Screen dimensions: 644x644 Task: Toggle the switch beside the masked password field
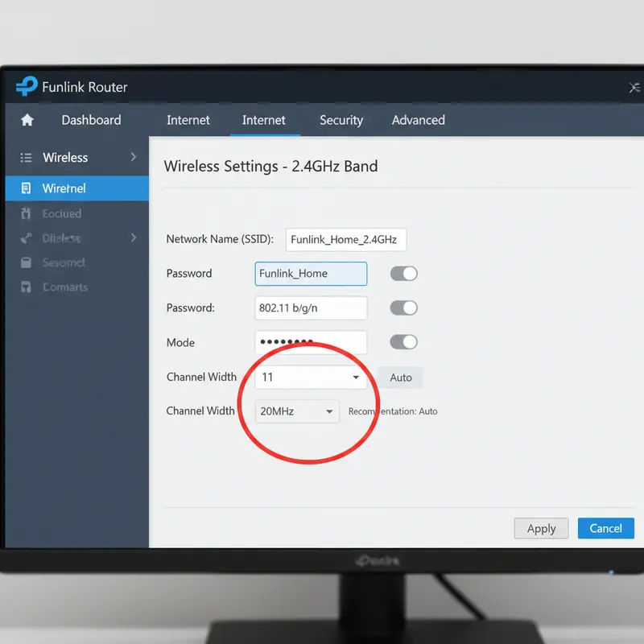403,342
